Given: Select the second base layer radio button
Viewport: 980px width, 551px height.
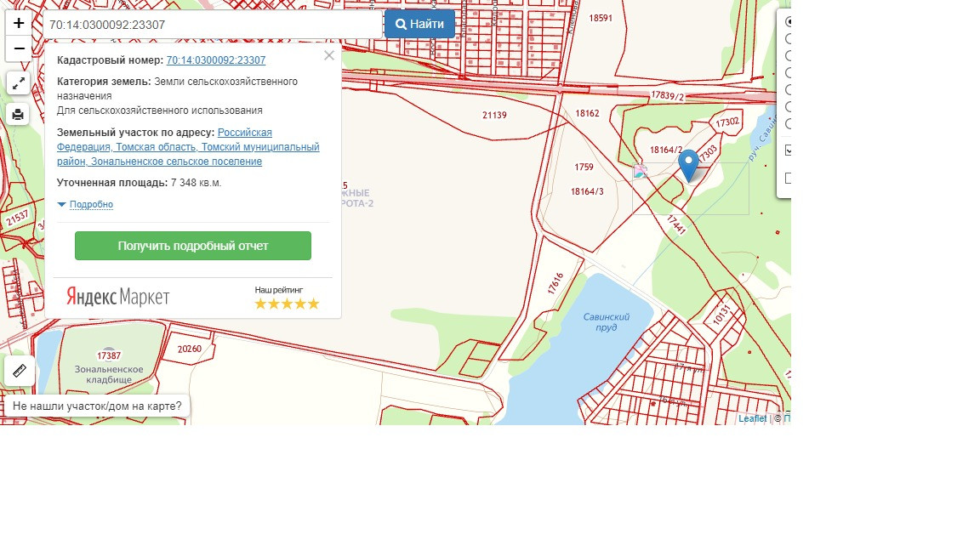Looking at the screenshot, I should pos(789,39).
